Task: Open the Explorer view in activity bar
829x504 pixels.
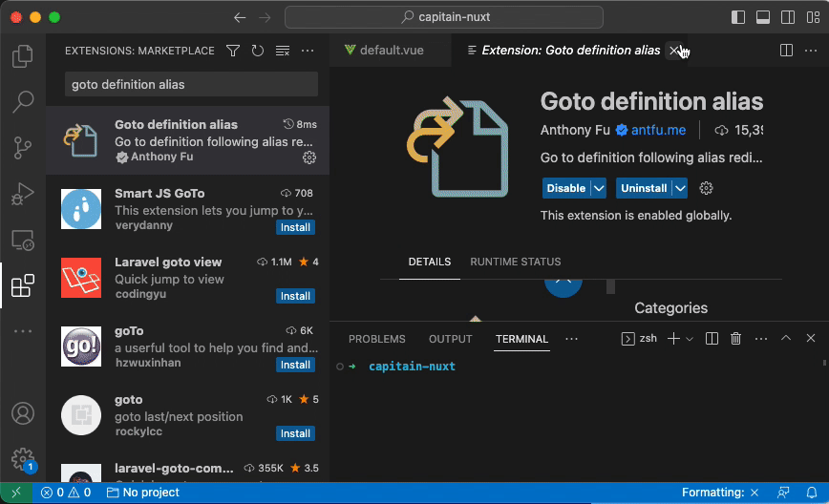Action: coord(23,56)
